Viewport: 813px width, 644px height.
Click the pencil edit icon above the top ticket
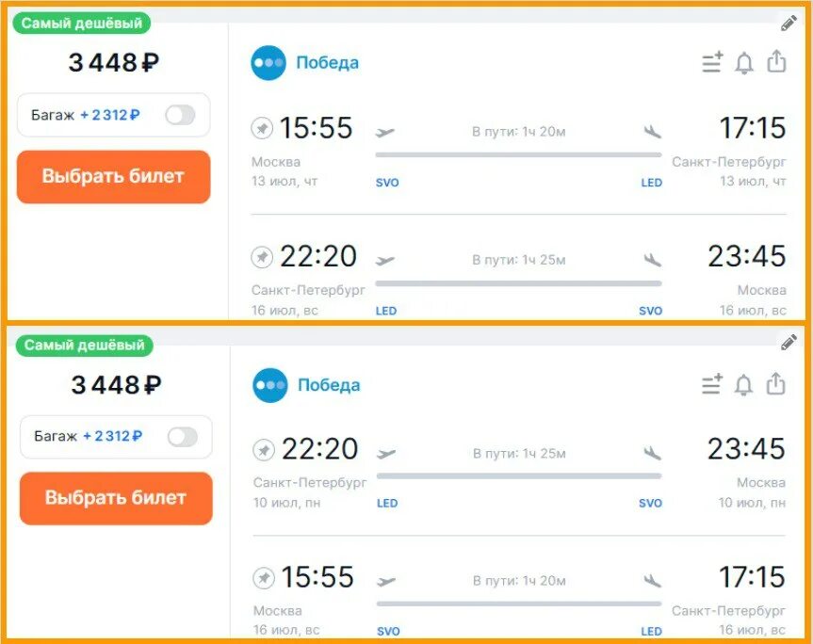click(x=789, y=24)
